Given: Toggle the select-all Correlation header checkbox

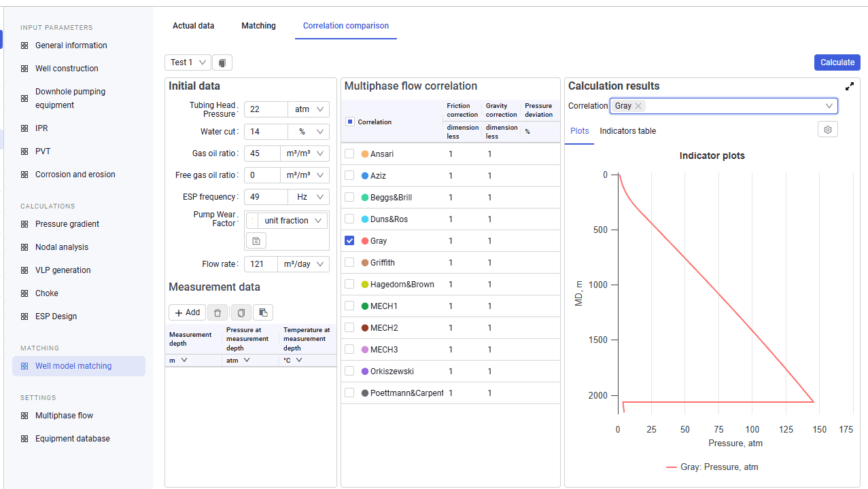Looking at the screenshot, I should point(350,122).
